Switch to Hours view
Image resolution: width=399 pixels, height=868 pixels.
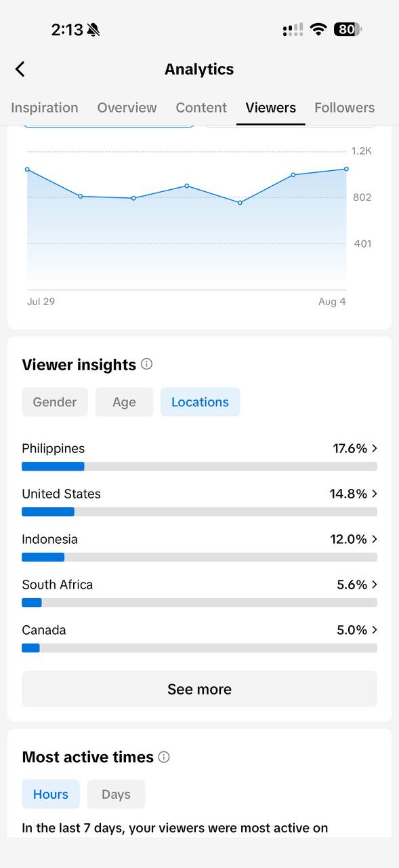pyautogui.click(x=51, y=794)
